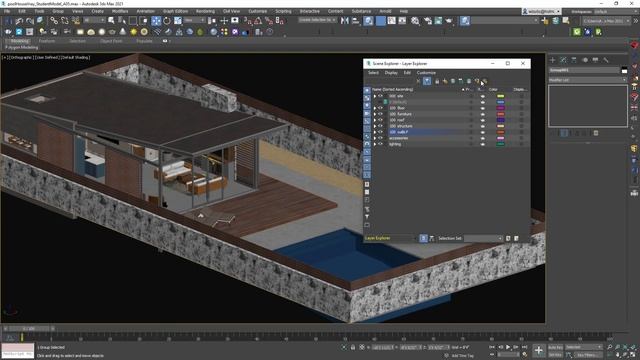The width and height of the screenshot is (640, 360).
Task: Click the 100 roof layer color swatch
Action: pos(500,120)
